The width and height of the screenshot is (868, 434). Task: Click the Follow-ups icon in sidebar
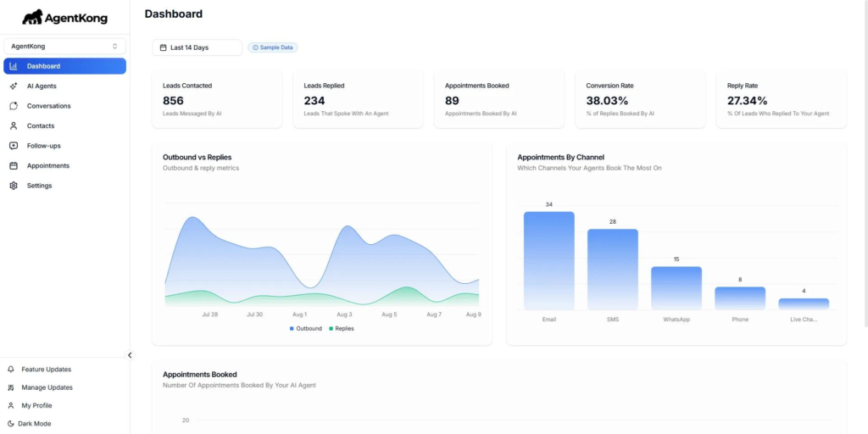pos(14,146)
